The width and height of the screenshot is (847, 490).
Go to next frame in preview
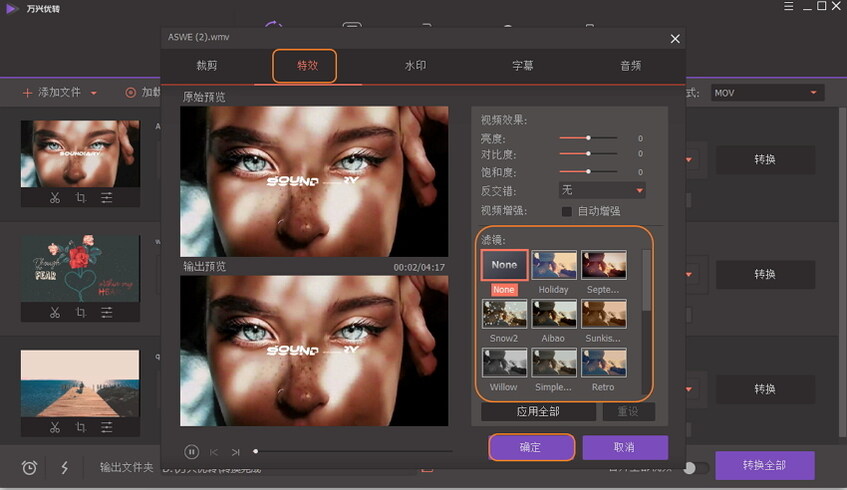pyautogui.click(x=236, y=452)
